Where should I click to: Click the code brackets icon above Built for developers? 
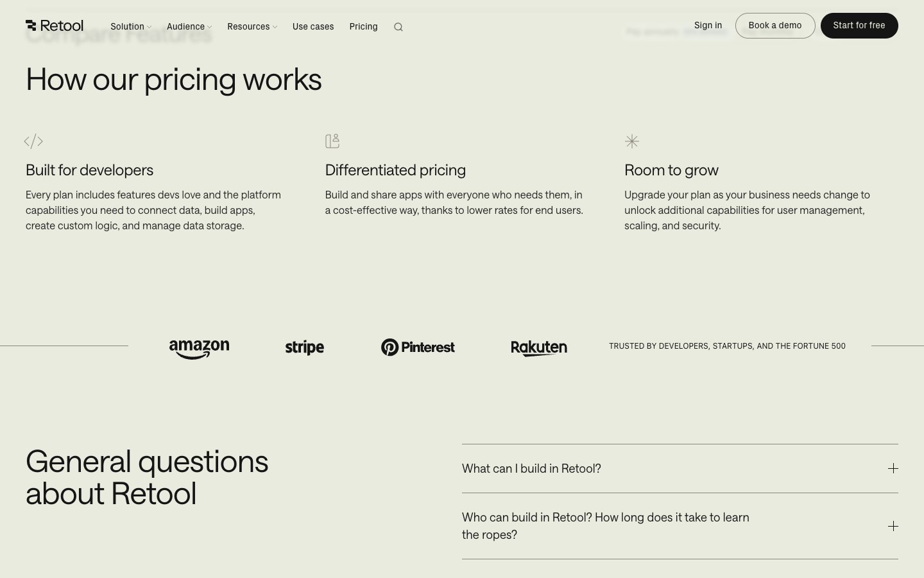[x=33, y=141]
